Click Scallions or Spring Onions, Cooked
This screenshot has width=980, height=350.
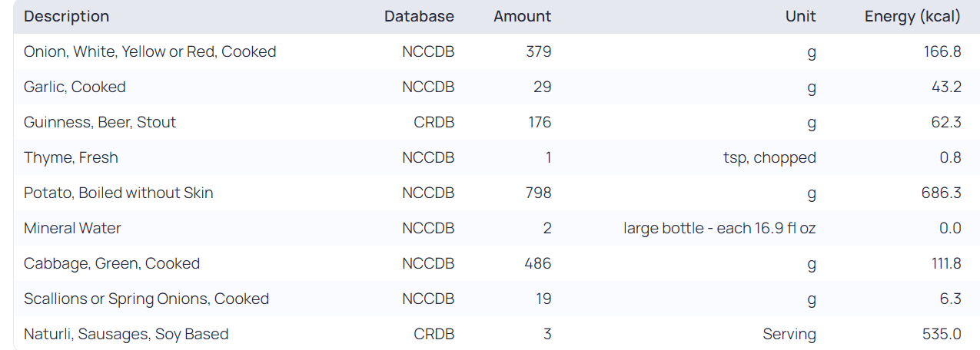click(146, 299)
